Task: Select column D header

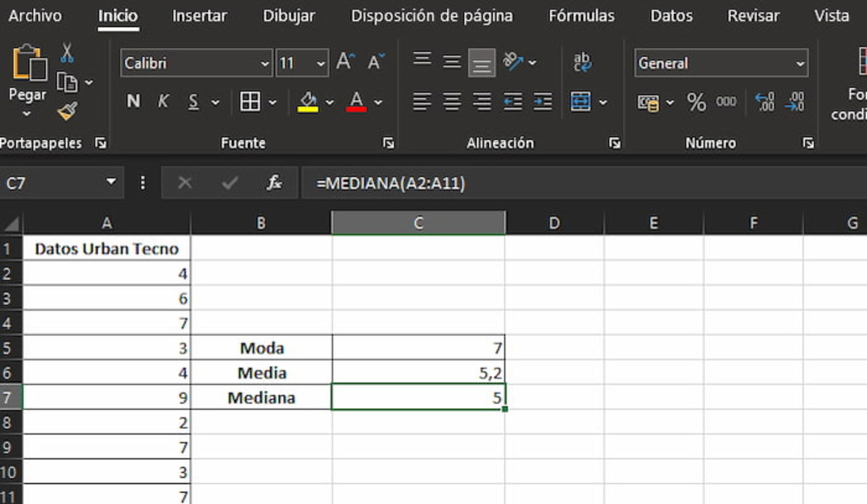Action: tap(554, 223)
